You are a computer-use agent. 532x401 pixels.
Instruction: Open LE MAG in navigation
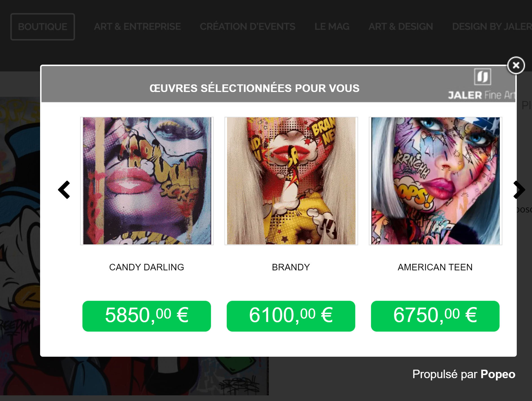(x=332, y=27)
